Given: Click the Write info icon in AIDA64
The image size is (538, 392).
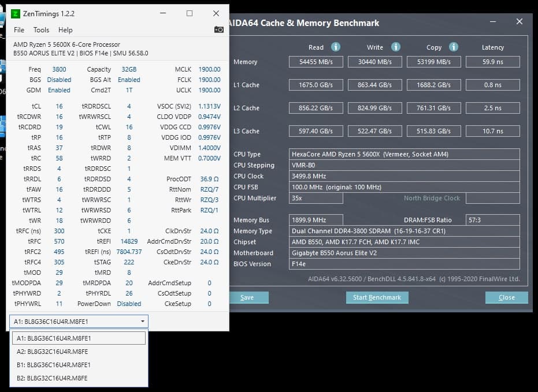Looking at the screenshot, I should (396, 47).
